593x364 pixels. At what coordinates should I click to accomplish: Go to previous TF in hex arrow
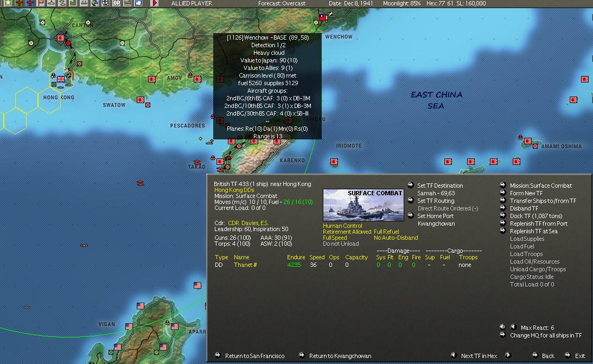tap(454, 355)
